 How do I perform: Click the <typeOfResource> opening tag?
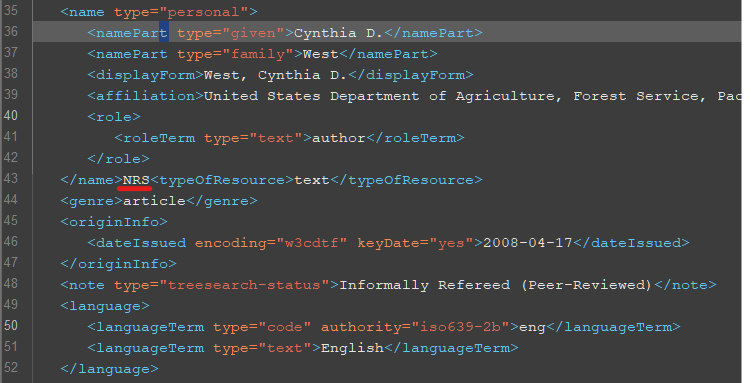222,180
